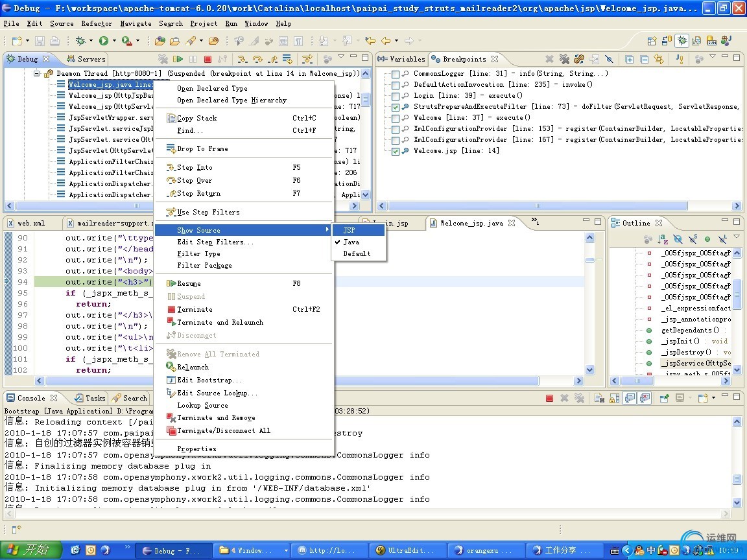Show the hidden editor tabs list
Screen dimensions: 747x560
click(535, 221)
